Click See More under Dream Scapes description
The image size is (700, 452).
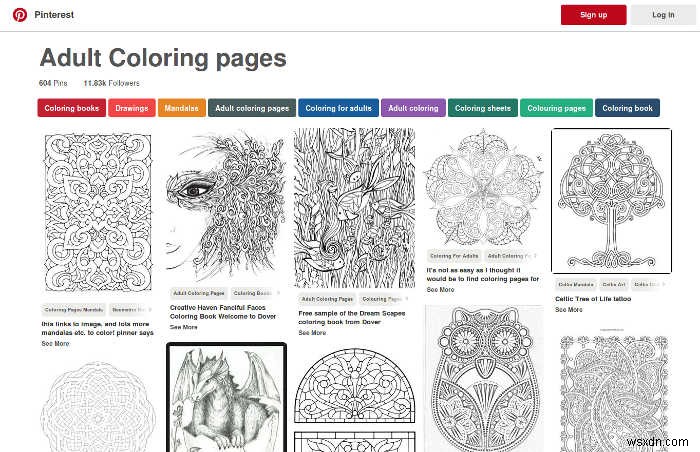pyautogui.click(x=312, y=333)
